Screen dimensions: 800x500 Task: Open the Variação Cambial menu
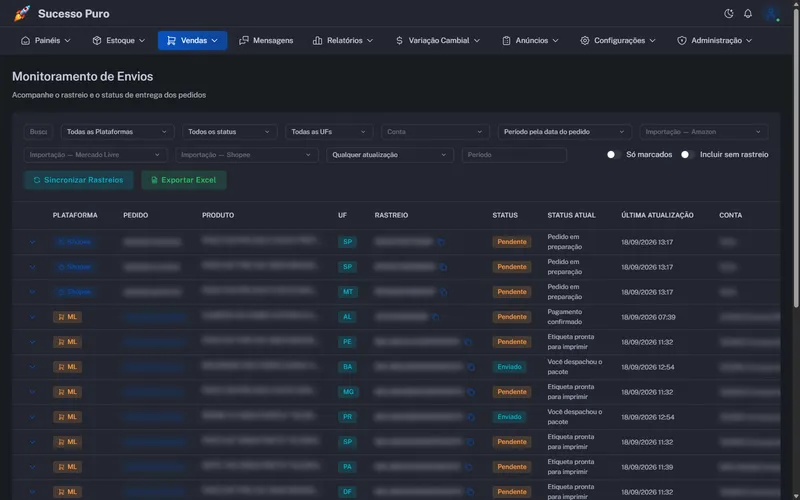438,40
